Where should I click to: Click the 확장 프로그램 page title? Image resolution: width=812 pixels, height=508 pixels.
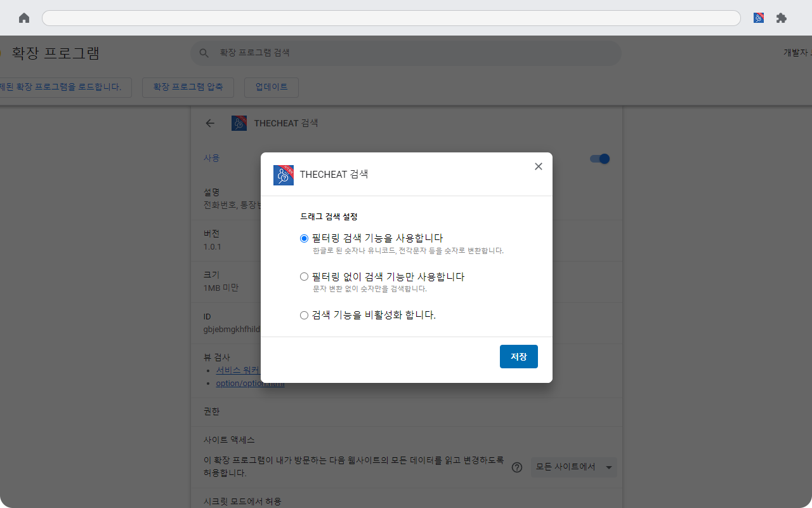coord(56,53)
